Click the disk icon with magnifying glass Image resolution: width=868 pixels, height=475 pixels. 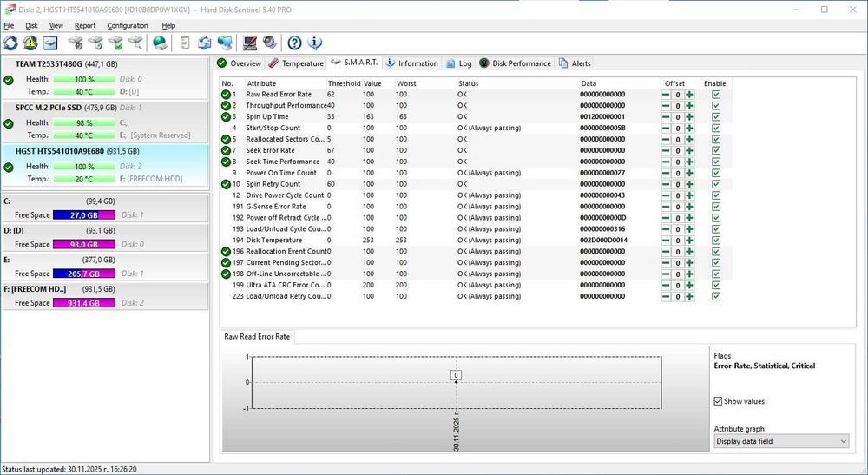point(135,43)
